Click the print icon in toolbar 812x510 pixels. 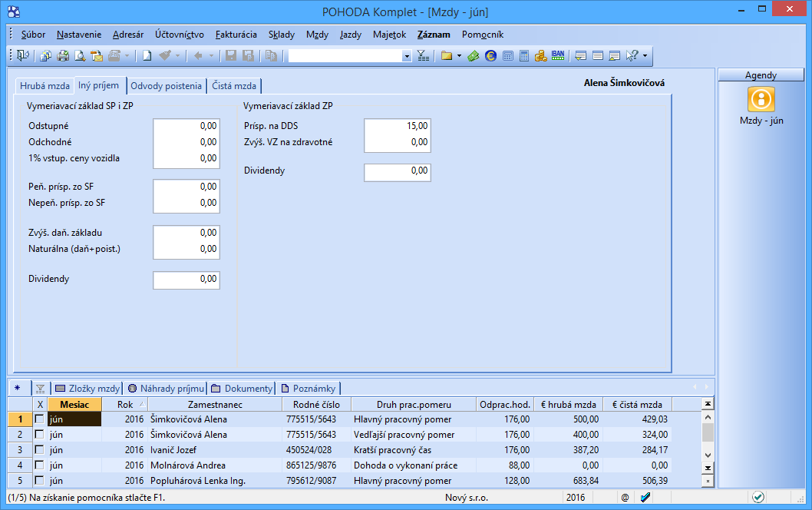click(63, 56)
